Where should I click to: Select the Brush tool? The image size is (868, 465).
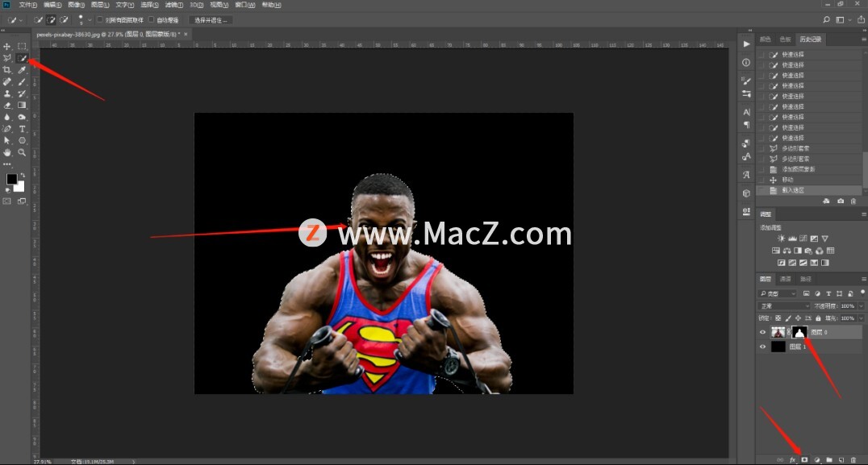pos(22,82)
